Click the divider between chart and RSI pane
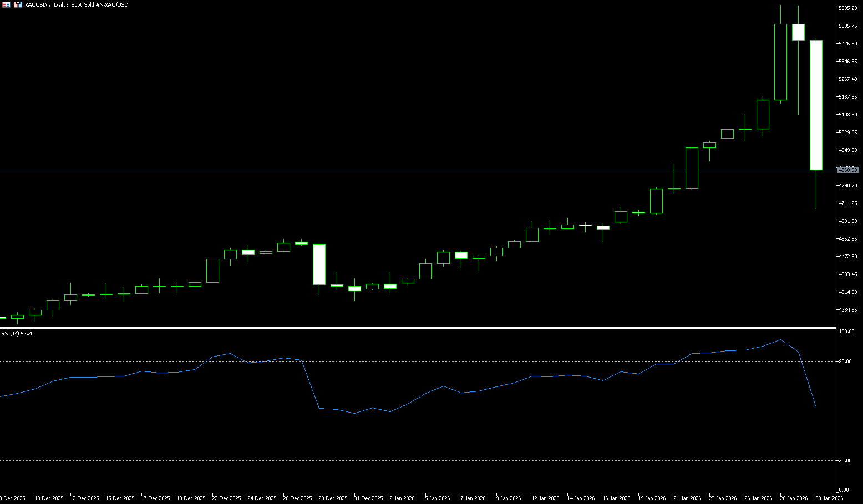 (416, 328)
